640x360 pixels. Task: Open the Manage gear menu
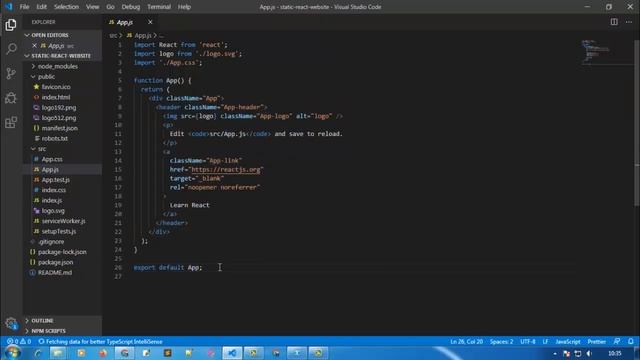(11, 324)
